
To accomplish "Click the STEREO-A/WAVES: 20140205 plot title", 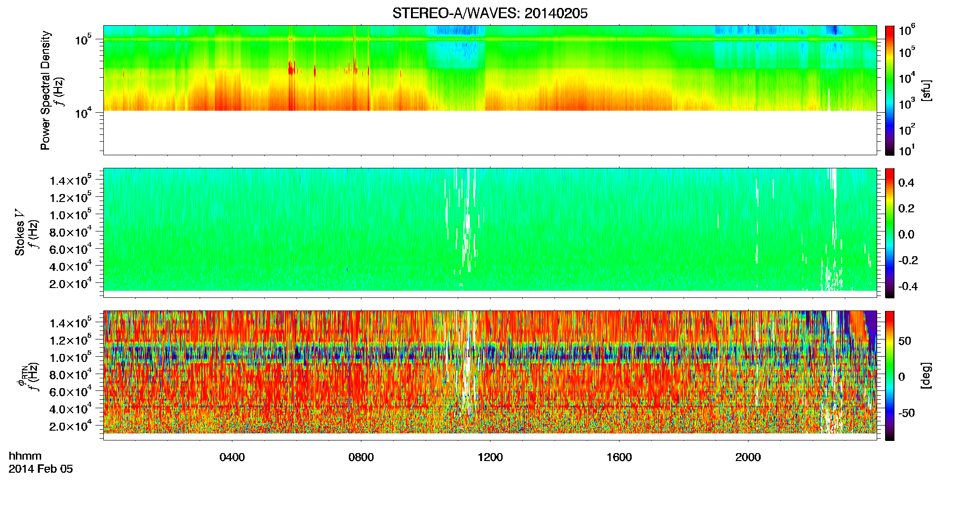I will (490, 13).
